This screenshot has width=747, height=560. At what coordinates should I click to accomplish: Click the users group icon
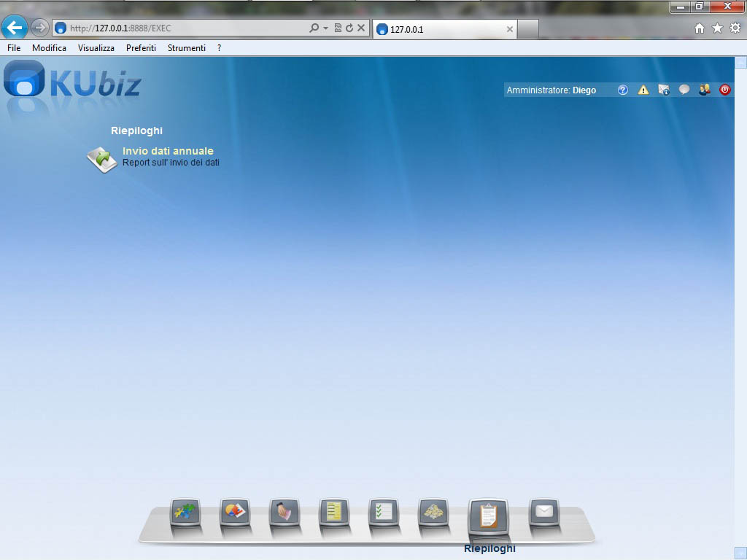705,90
